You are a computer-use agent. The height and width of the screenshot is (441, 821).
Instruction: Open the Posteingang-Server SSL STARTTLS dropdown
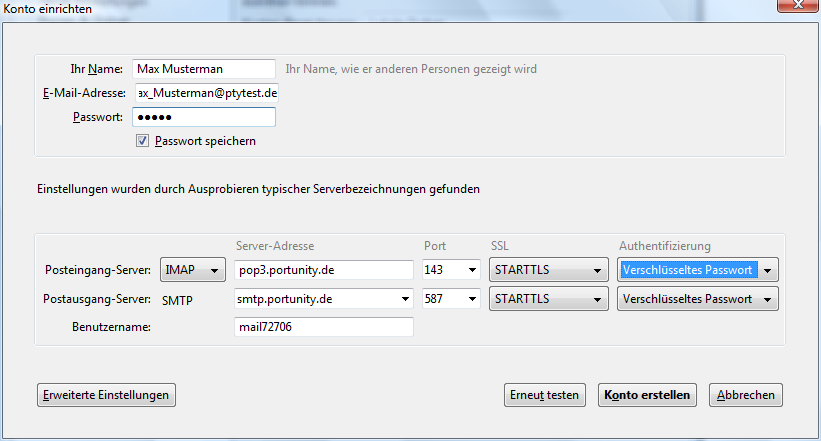(548, 270)
